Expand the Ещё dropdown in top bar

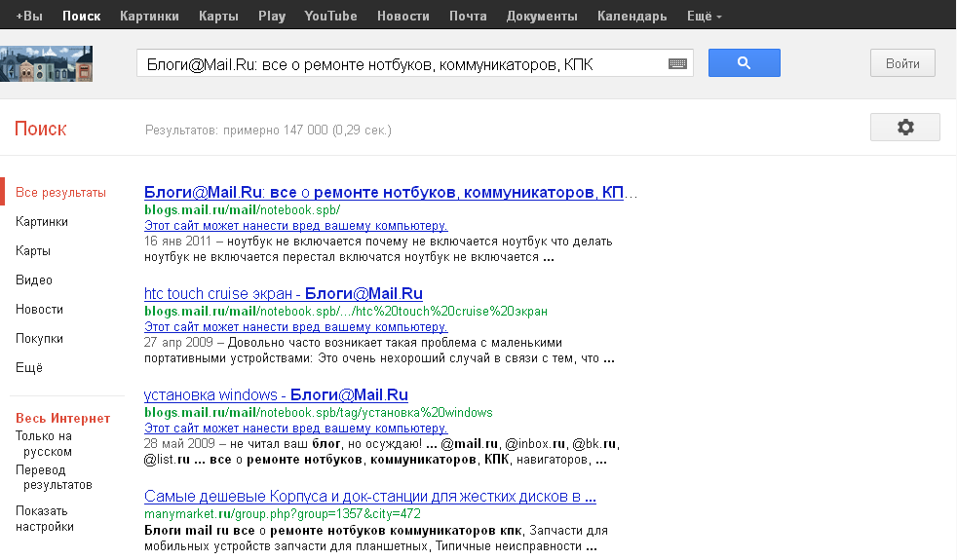(705, 17)
